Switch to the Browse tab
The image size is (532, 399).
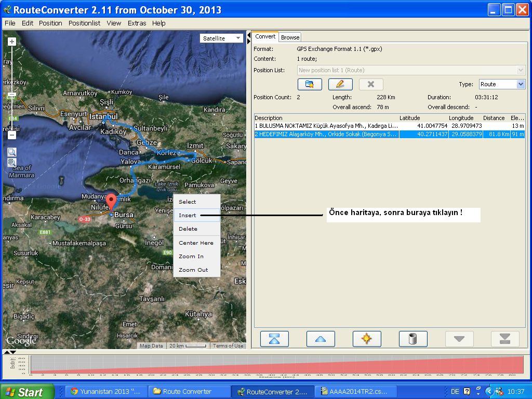click(x=289, y=37)
